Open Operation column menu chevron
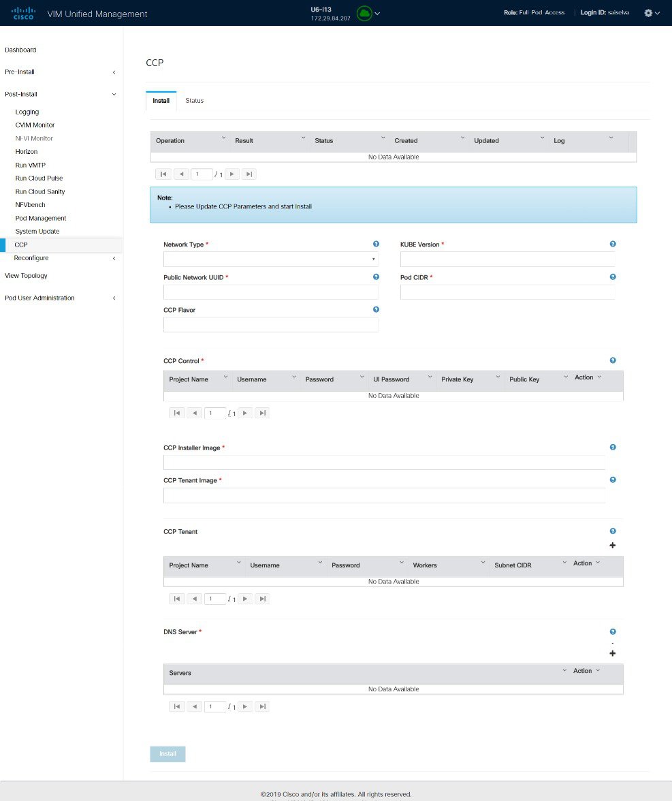 [223, 138]
